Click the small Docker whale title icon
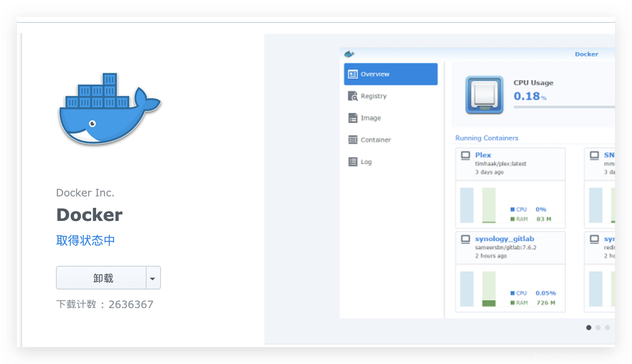The image size is (632, 364). (349, 54)
